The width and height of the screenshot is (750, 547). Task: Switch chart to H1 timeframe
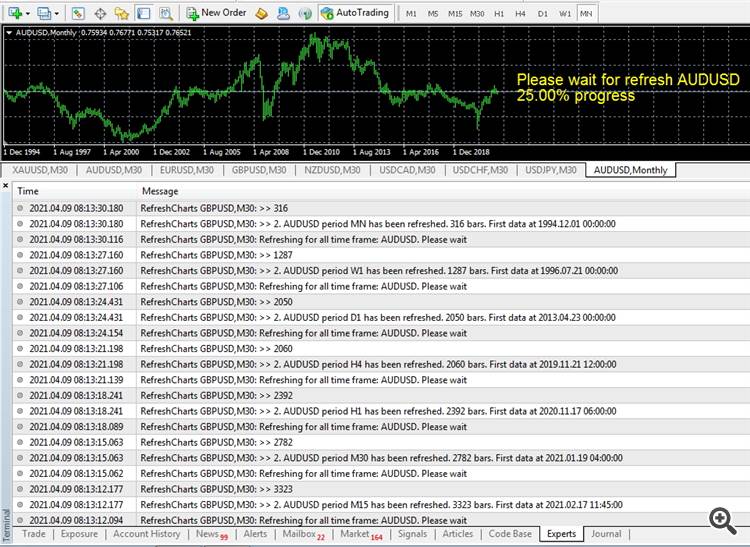(x=499, y=13)
